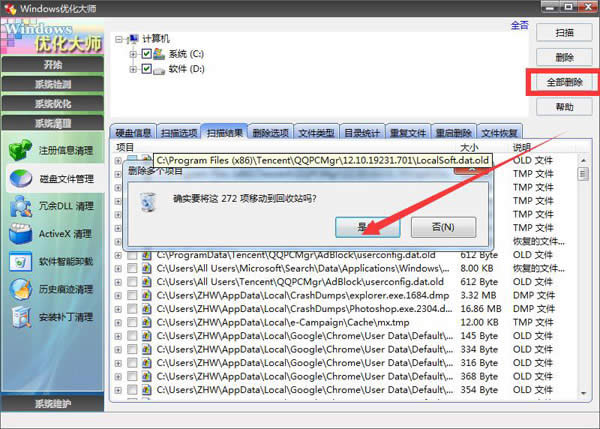Screen dimensions: 600x429
Task: Open 安装补丁清理 icon
Action: pos(20,317)
